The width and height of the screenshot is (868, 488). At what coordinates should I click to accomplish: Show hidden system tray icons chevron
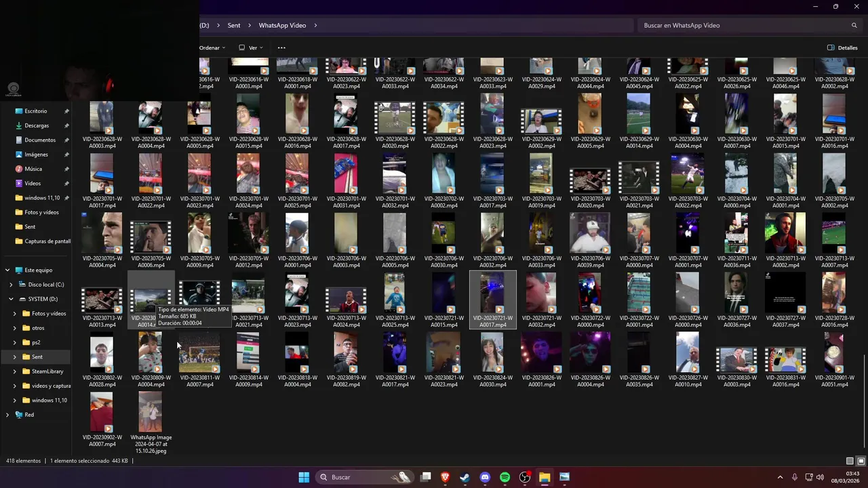click(x=780, y=477)
